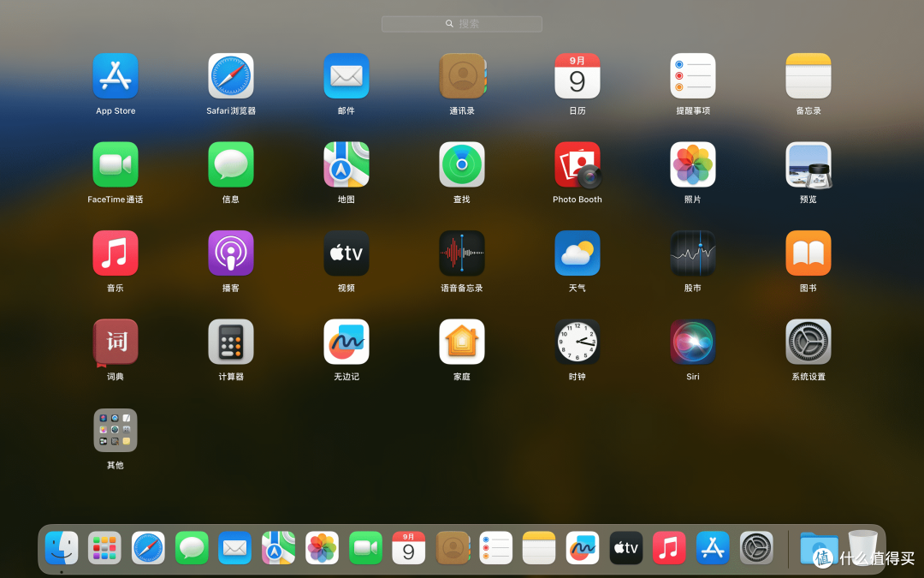Open Contacts from the Dock
The width and height of the screenshot is (924, 578).
pos(453,548)
